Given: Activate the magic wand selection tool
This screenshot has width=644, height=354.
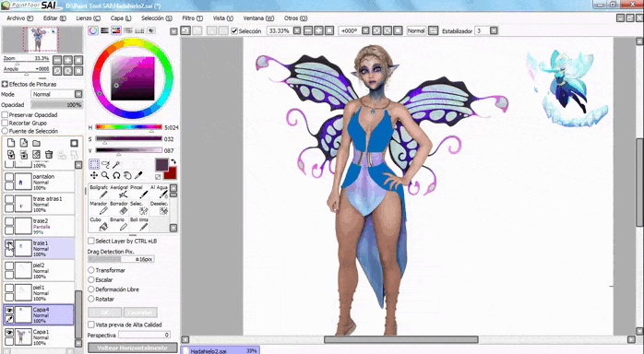Looking at the screenshot, I should tap(116, 164).
